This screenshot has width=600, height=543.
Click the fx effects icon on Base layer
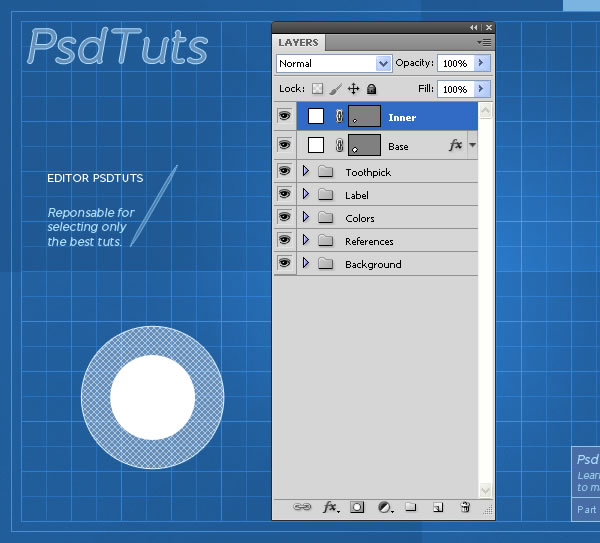click(x=455, y=145)
